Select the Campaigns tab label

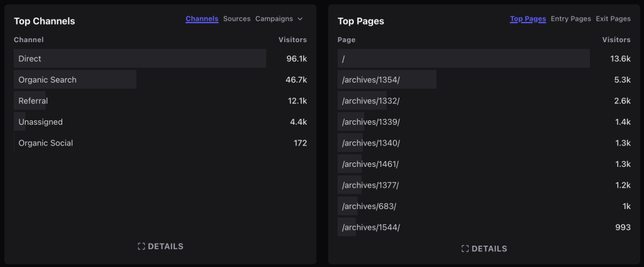274,19
